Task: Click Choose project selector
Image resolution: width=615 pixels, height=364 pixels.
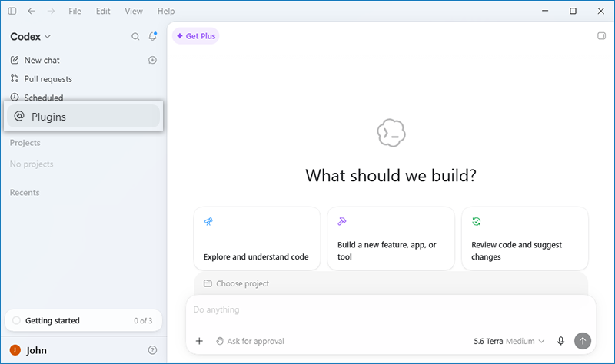Action: [x=237, y=283]
